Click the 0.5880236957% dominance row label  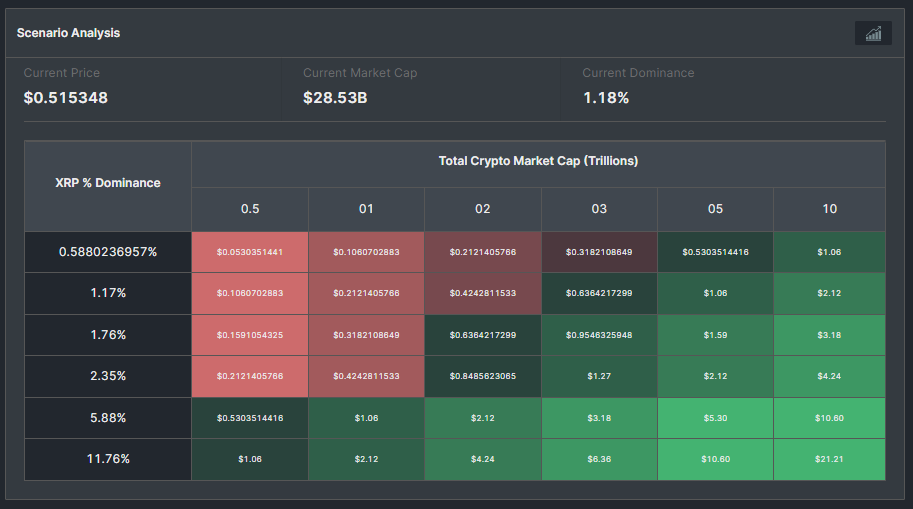[108, 252]
